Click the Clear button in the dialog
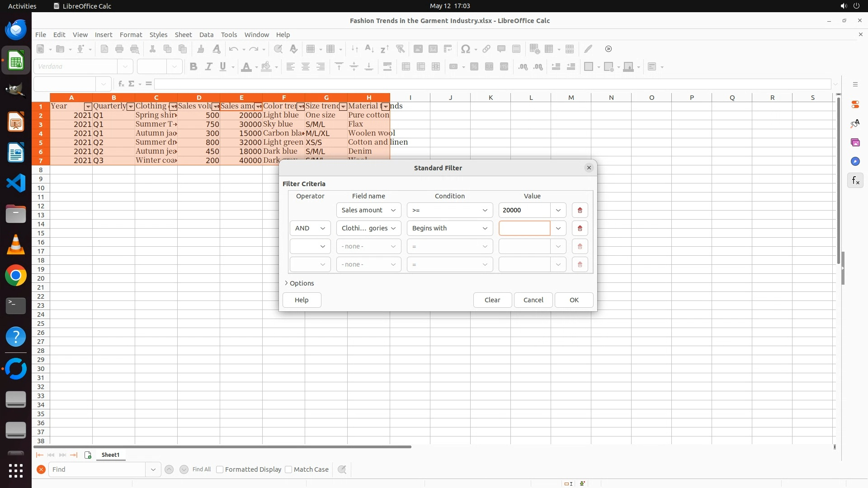Screen dimensions: 868x488 [x=492, y=300]
